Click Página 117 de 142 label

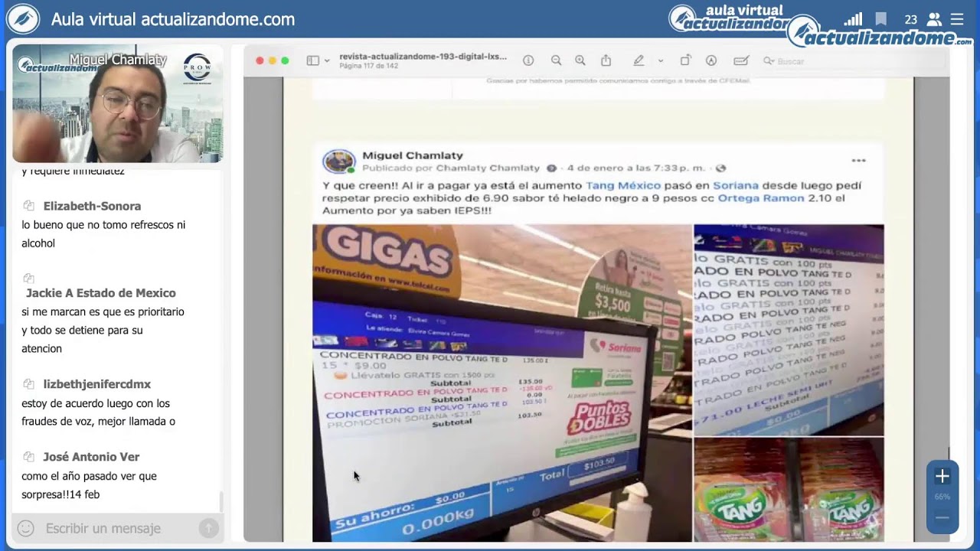tap(369, 66)
